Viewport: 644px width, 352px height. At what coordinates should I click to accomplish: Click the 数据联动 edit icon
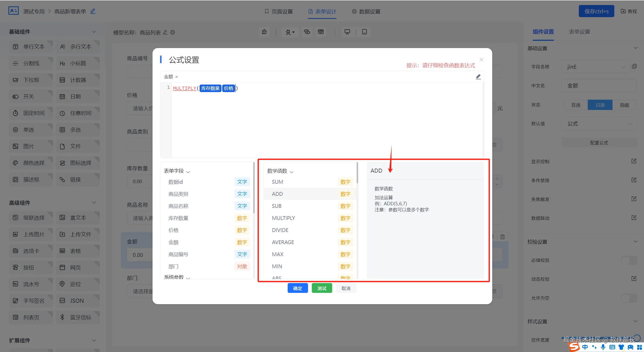point(634,218)
